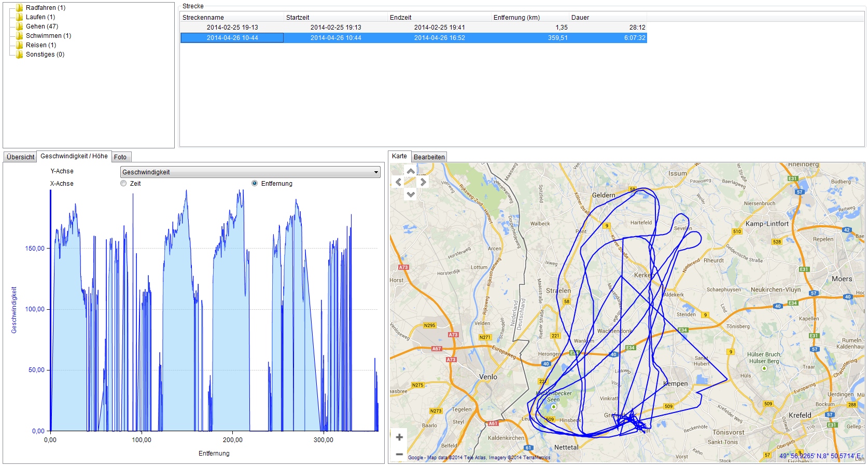Screen dimensions: 868x467
Task: Switch to the Foto tab
Action: [120, 157]
